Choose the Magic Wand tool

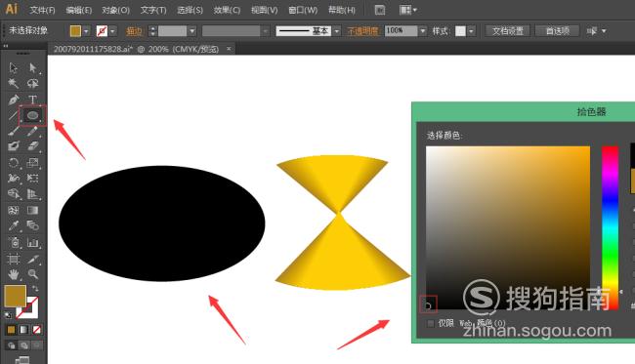(14, 83)
